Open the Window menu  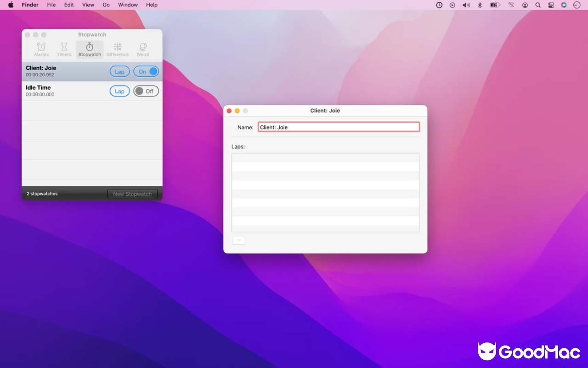point(128,5)
